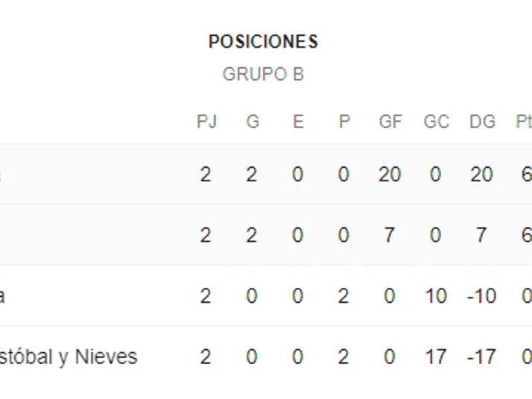
Task: Click the POSICIONES heading
Action: tap(263, 42)
